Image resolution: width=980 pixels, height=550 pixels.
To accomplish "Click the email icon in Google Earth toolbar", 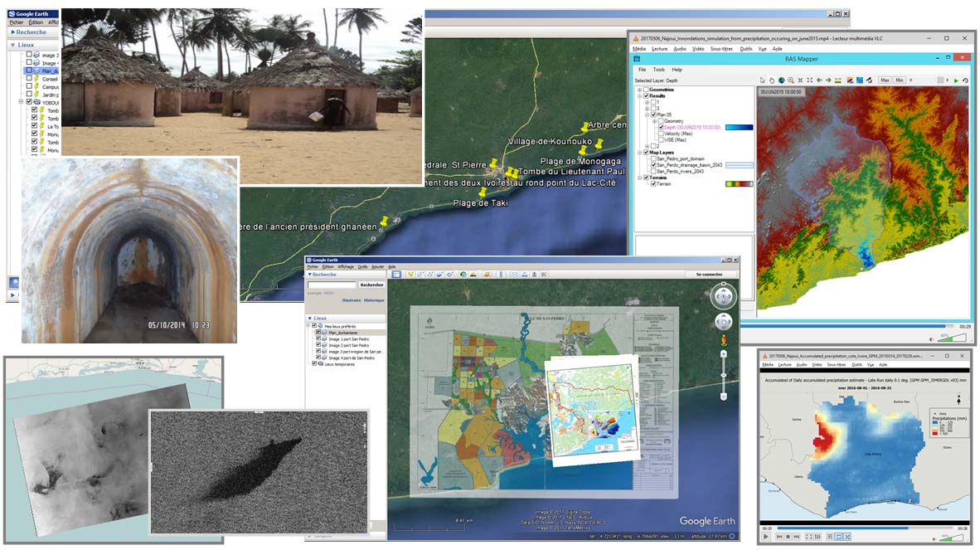I will 514,275.
